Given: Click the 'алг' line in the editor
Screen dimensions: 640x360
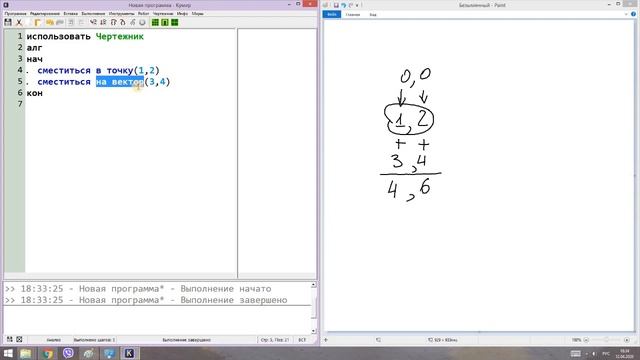Looking at the screenshot, I should tap(35, 48).
